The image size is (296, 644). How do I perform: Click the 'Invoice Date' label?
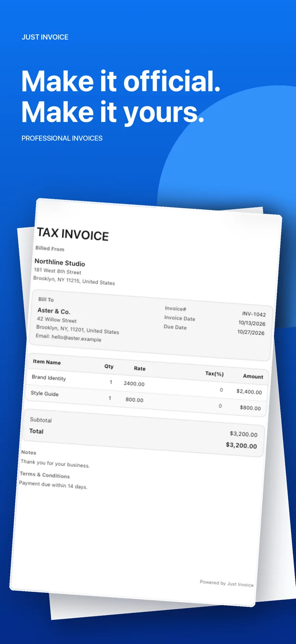(x=180, y=318)
